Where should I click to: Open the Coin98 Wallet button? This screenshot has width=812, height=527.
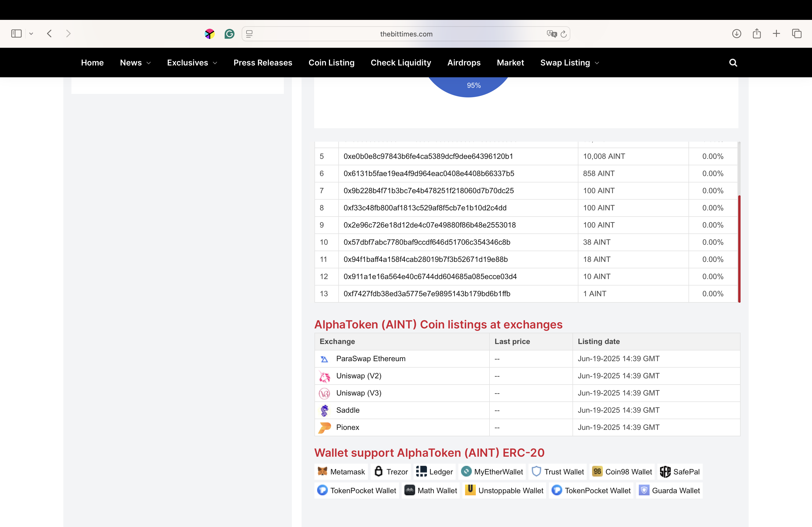coord(622,472)
